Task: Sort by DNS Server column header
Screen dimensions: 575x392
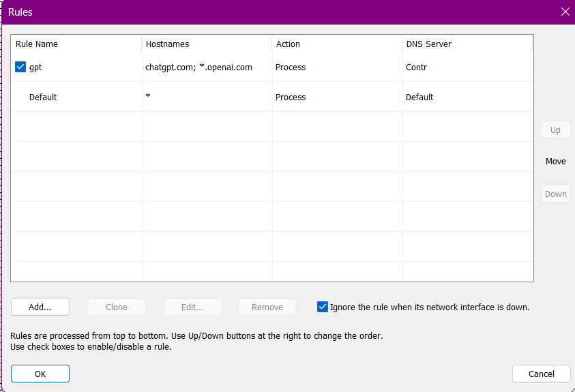Action: (467, 44)
